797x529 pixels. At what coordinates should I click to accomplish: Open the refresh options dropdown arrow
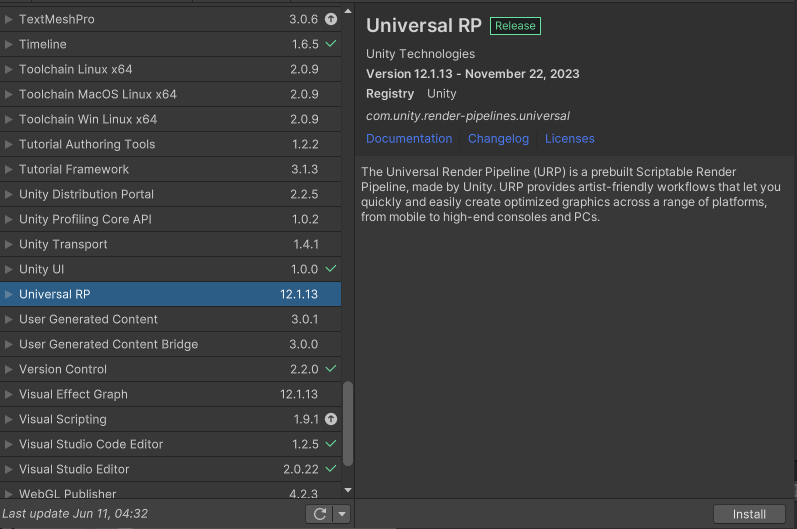[342, 514]
